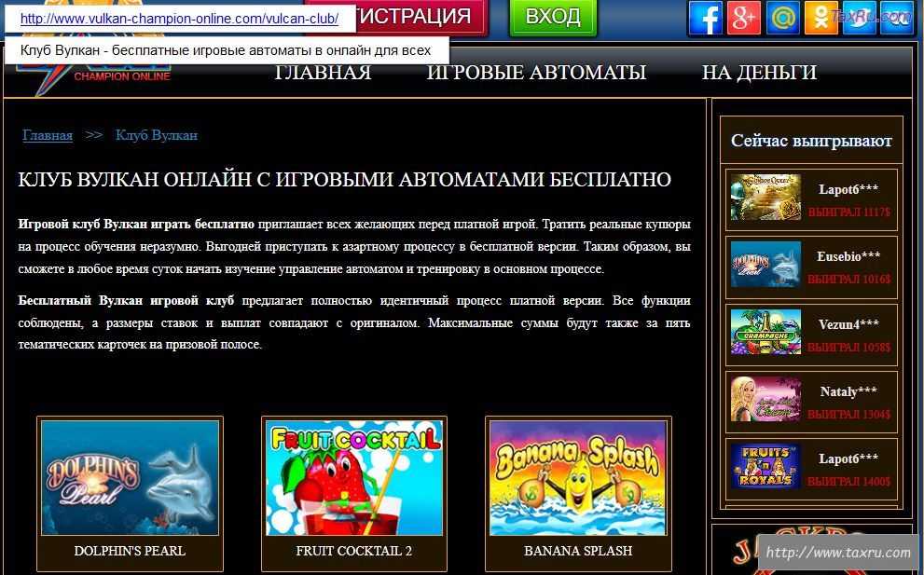Click the Twitter bird icon
The width and height of the screenshot is (924, 575).
click(858, 18)
